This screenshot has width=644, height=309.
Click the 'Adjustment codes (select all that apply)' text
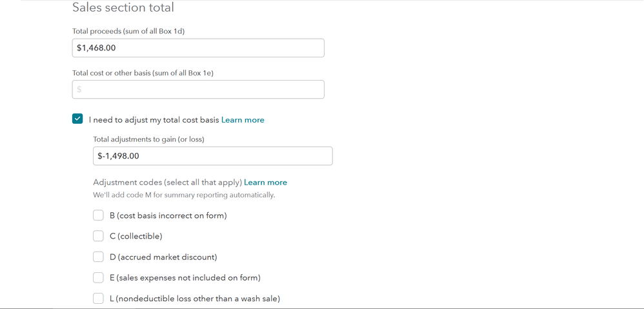168,182
